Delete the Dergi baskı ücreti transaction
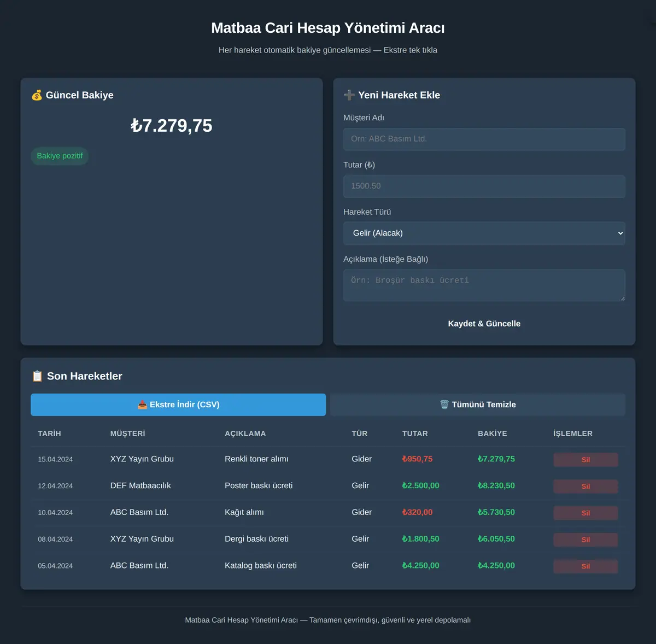Screen dimensions: 656x644 pos(585,540)
